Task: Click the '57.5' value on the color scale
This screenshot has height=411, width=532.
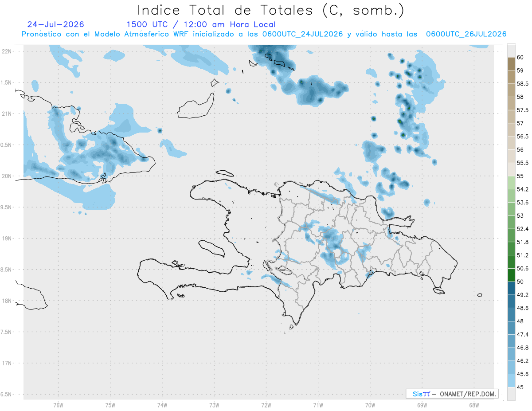Action: click(523, 110)
